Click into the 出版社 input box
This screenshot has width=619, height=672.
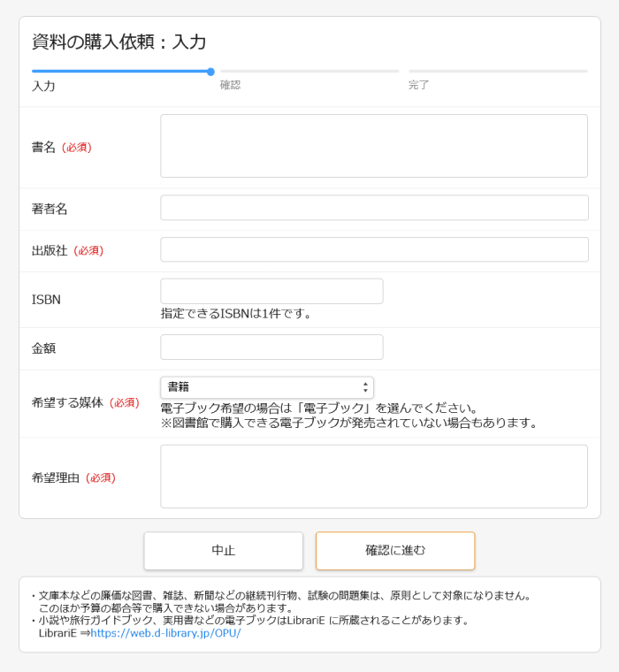(373, 249)
